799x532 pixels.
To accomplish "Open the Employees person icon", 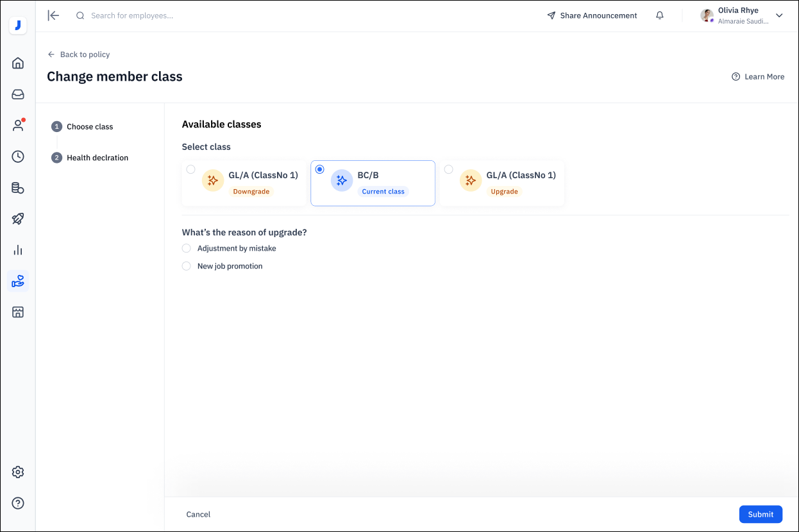I will coord(18,126).
